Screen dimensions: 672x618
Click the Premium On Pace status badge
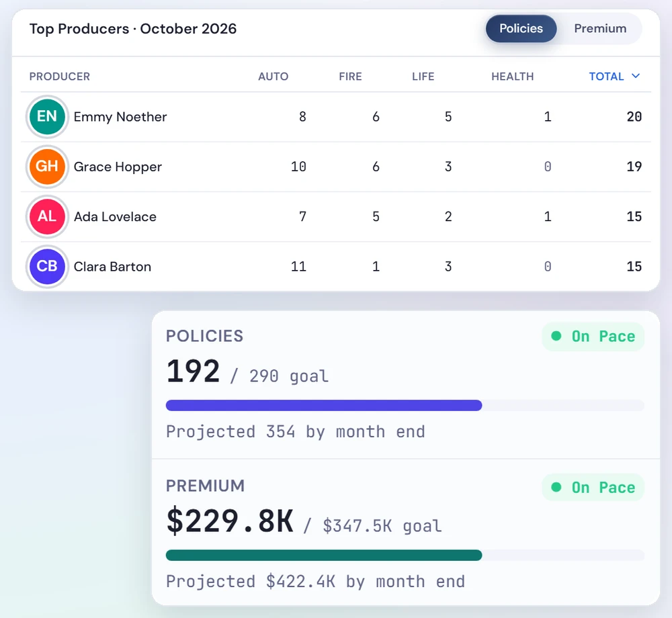pyautogui.click(x=593, y=488)
